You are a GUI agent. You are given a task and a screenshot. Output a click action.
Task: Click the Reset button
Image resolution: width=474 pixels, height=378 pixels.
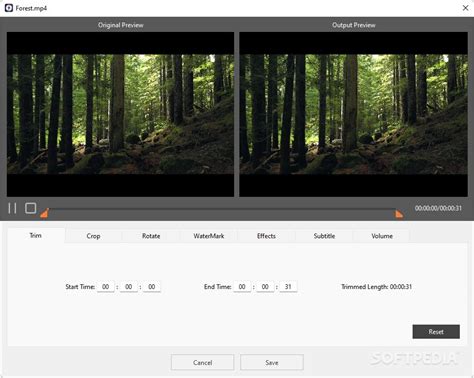(x=436, y=332)
